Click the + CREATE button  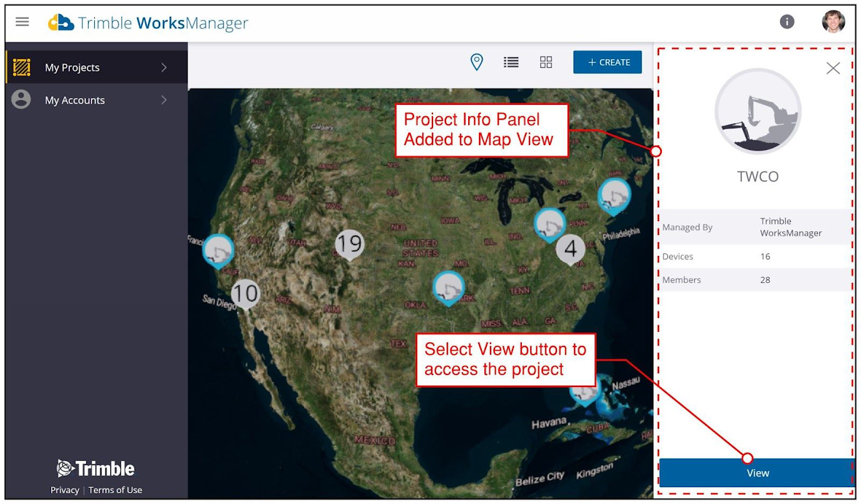607,62
